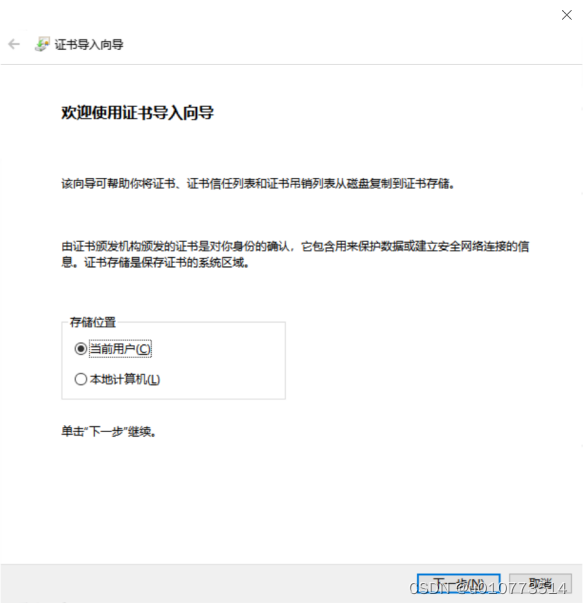Click the 存储位置 group label
The image size is (583, 604).
point(93,322)
